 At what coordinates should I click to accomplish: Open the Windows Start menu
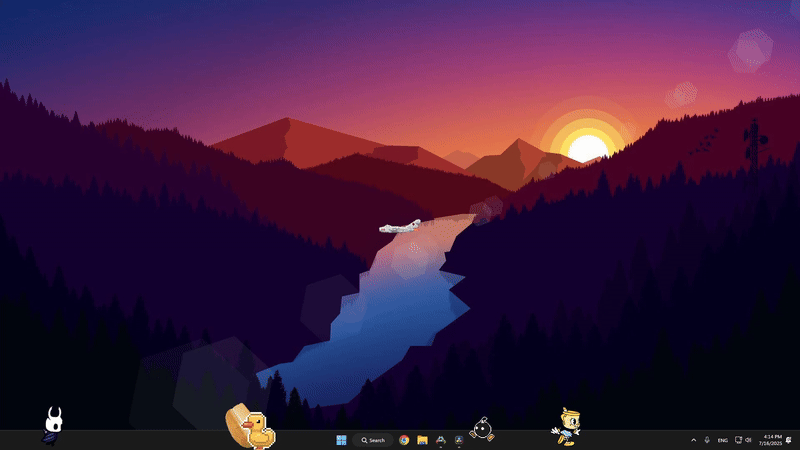341,440
